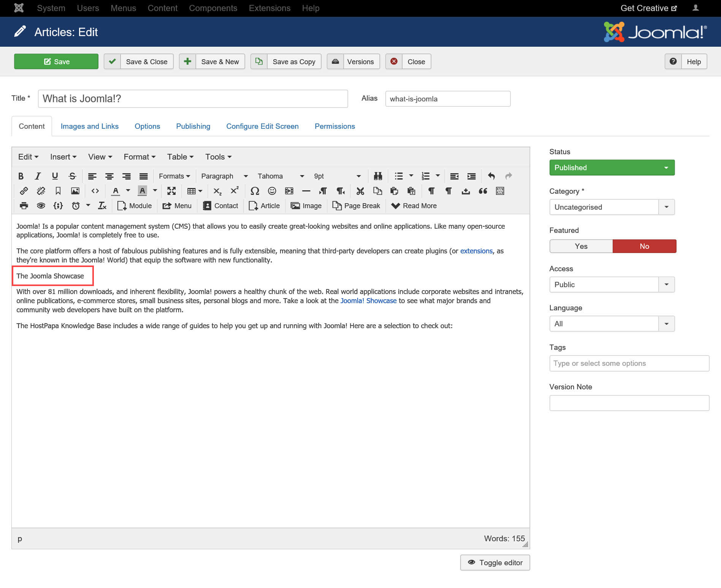The width and height of the screenshot is (721, 588).
Task: Click the Toggle editor button
Action: [x=495, y=563]
